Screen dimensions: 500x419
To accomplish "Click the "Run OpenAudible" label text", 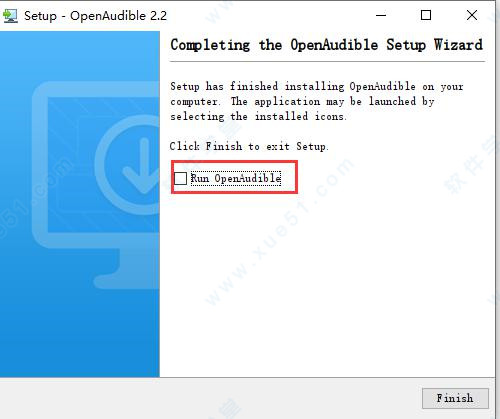I will coord(236,178).
